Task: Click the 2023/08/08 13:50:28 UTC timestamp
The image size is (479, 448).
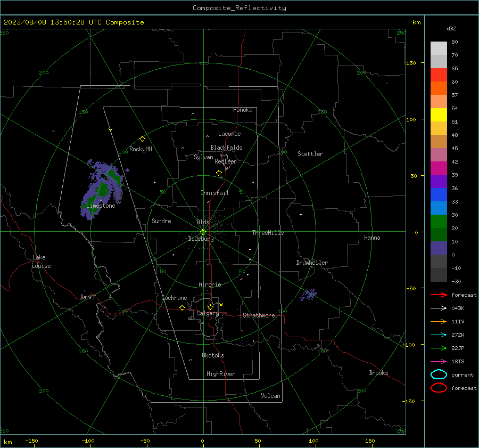Action: [53, 22]
